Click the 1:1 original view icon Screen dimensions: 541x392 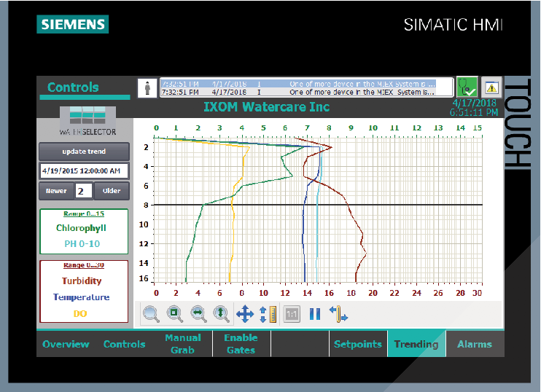(x=292, y=314)
